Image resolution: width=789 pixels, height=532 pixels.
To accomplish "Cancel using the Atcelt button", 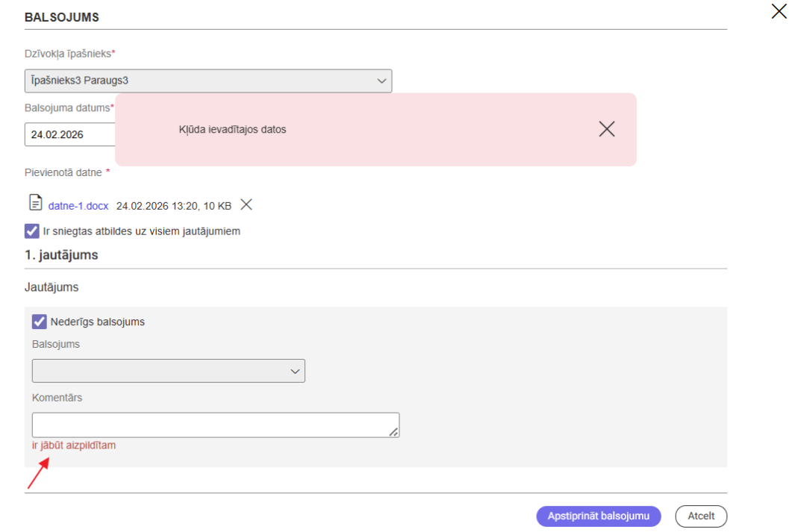I will pyautogui.click(x=701, y=516).
